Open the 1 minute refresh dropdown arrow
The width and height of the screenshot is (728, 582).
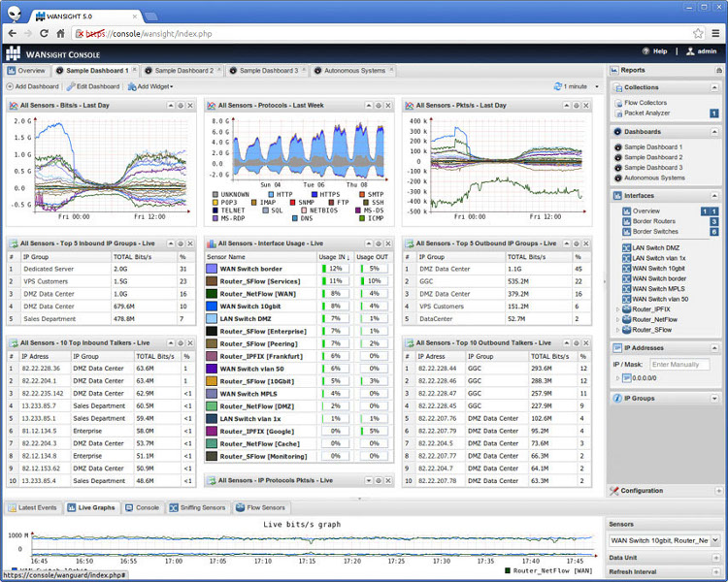pyautogui.click(x=597, y=86)
